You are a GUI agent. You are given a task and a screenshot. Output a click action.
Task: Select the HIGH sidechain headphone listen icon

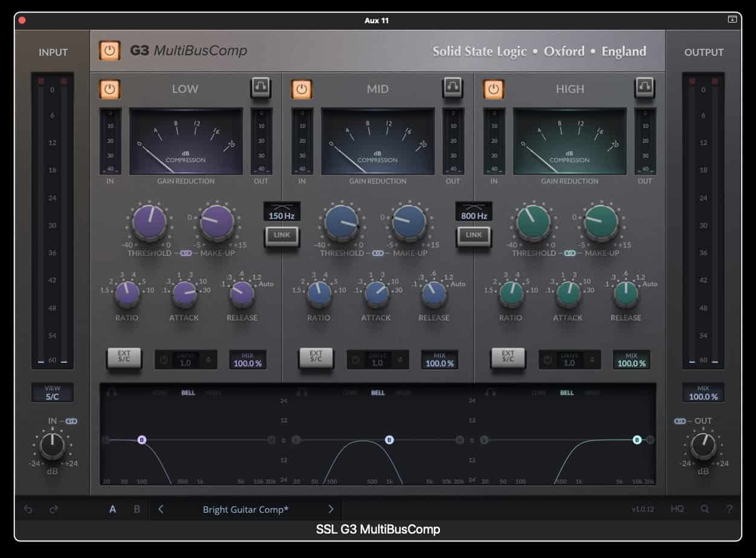489,393
